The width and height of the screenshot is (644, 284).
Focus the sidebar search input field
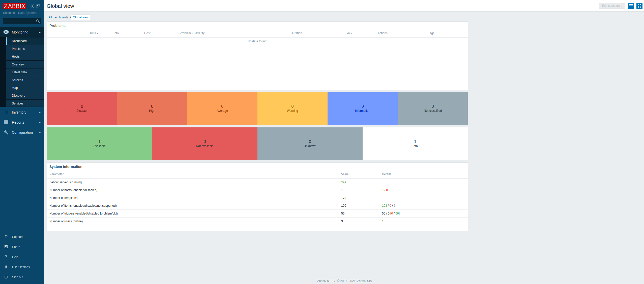pyautogui.click(x=19, y=21)
